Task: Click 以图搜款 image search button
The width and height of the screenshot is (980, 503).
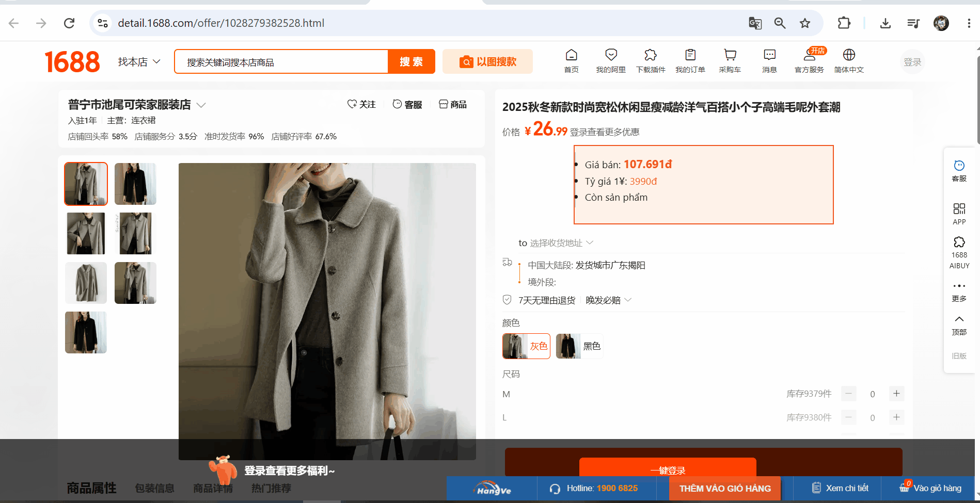Action: point(487,62)
